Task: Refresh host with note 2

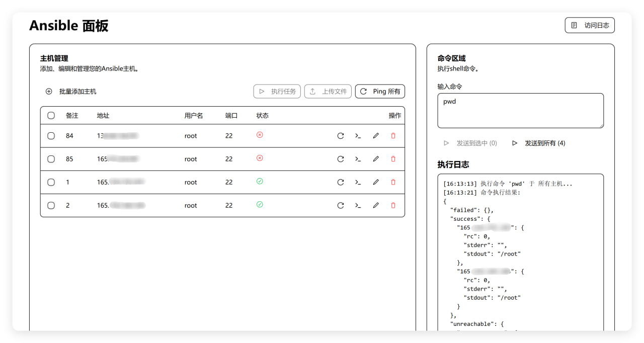Action: (x=341, y=205)
